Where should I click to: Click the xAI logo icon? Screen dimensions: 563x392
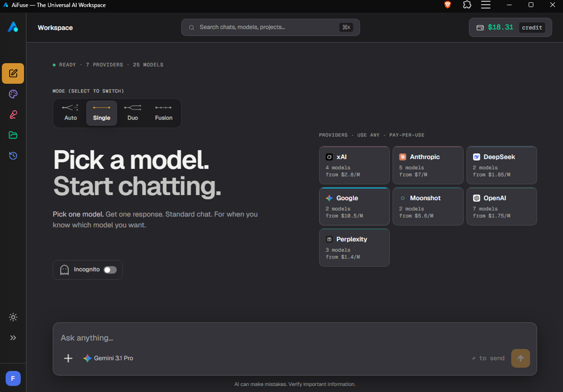coord(329,157)
